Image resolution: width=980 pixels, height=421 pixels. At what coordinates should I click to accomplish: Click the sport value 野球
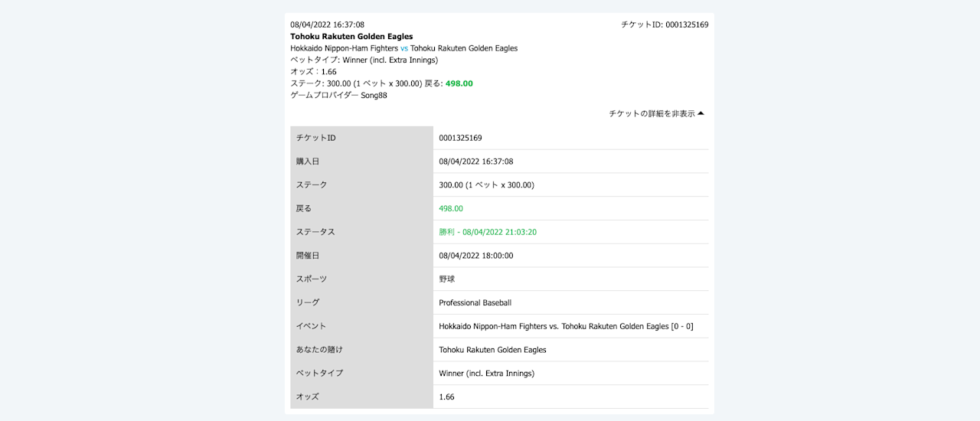(x=447, y=279)
